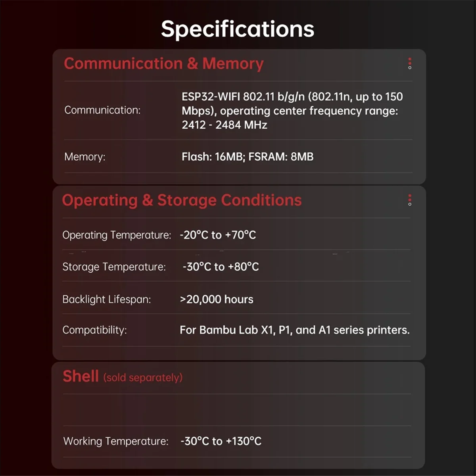Click the "Backlight Lifespan:" label
Viewport: 476px width, 476px height.
(106, 299)
